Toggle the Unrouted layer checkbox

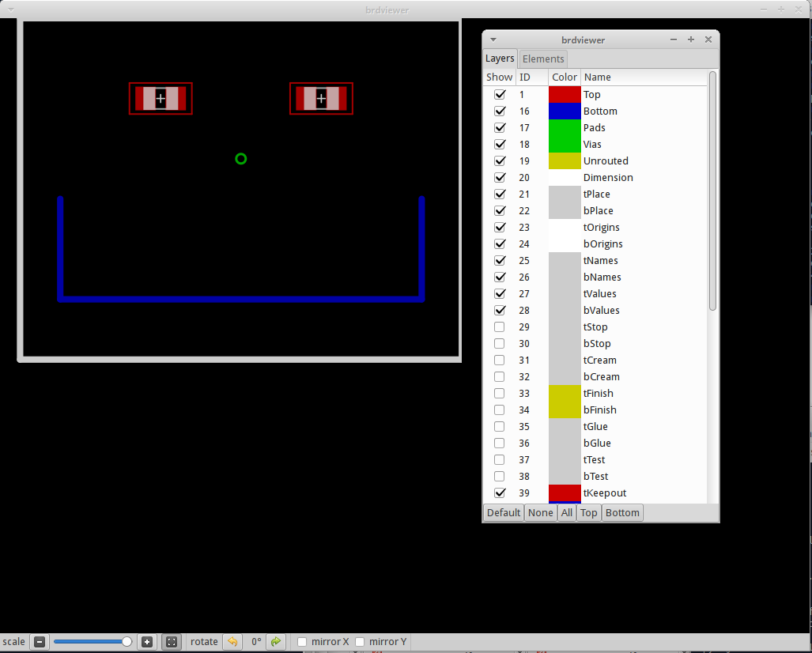(x=500, y=160)
